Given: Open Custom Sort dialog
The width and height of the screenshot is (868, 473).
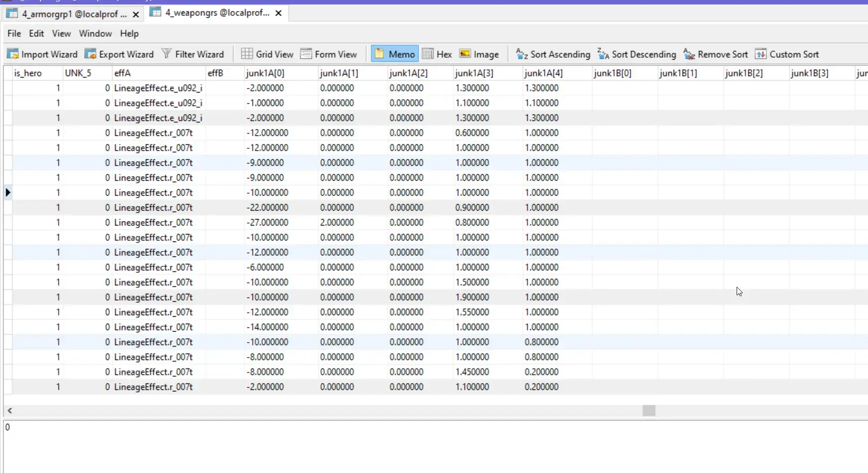Looking at the screenshot, I should pos(787,54).
